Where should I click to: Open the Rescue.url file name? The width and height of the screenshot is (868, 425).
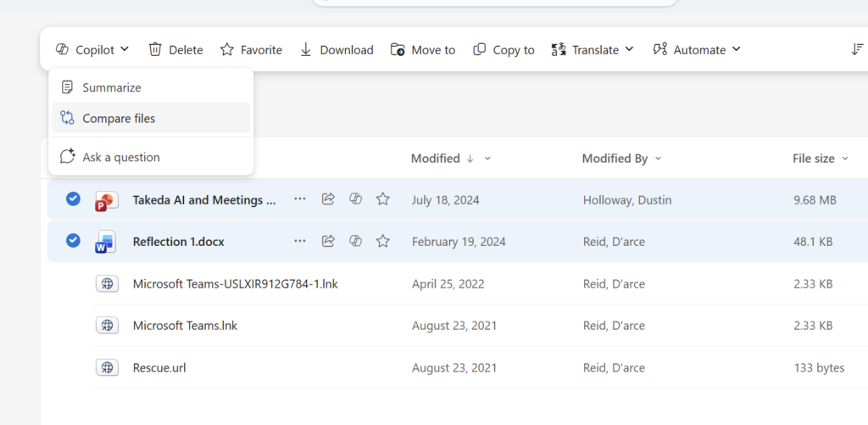coord(159,368)
